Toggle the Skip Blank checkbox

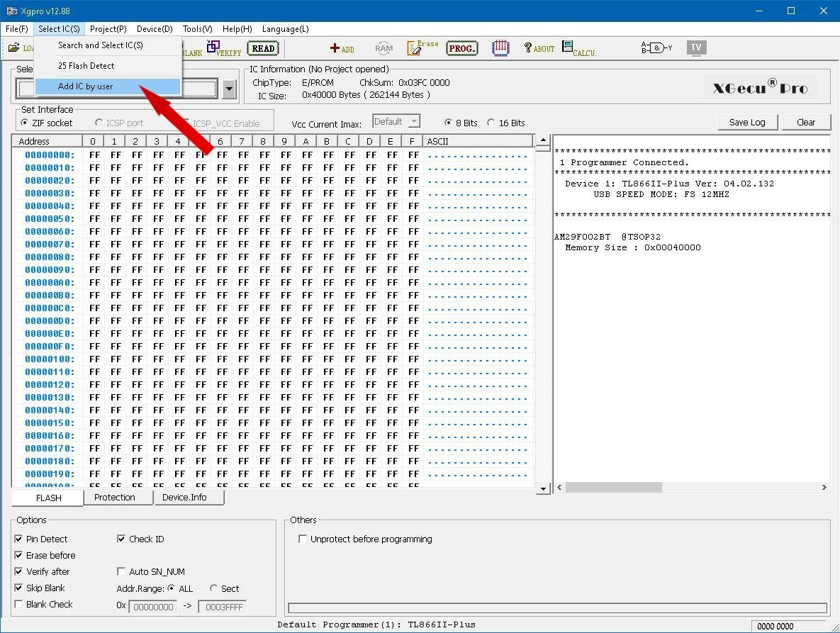[x=18, y=588]
